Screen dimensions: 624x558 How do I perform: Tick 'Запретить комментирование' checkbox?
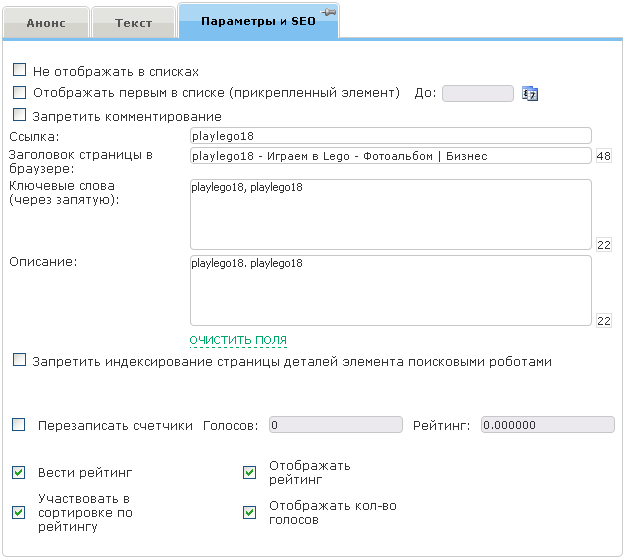tap(20, 116)
